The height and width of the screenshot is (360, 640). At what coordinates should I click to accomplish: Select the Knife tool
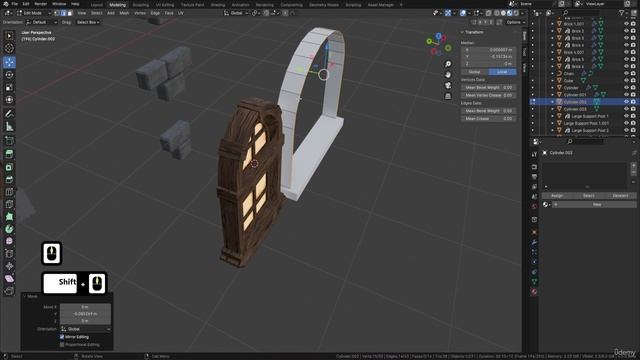pyautogui.click(x=9, y=204)
